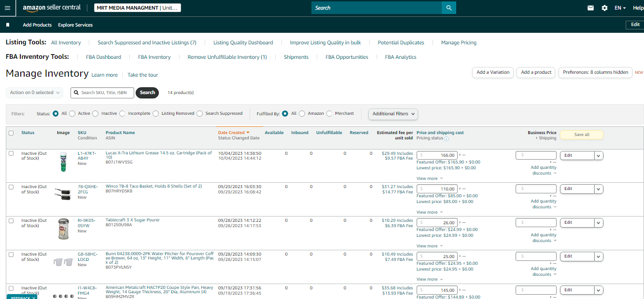Click Add Products in top bar
This screenshot has height=299, width=644.
pyautogui.click(x=37, y=25)
